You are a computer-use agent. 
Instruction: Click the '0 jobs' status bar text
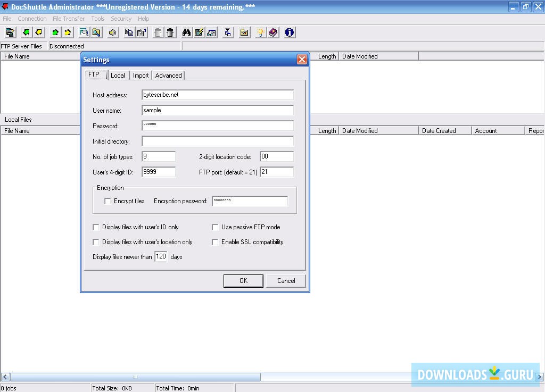(x=9, y=388)
